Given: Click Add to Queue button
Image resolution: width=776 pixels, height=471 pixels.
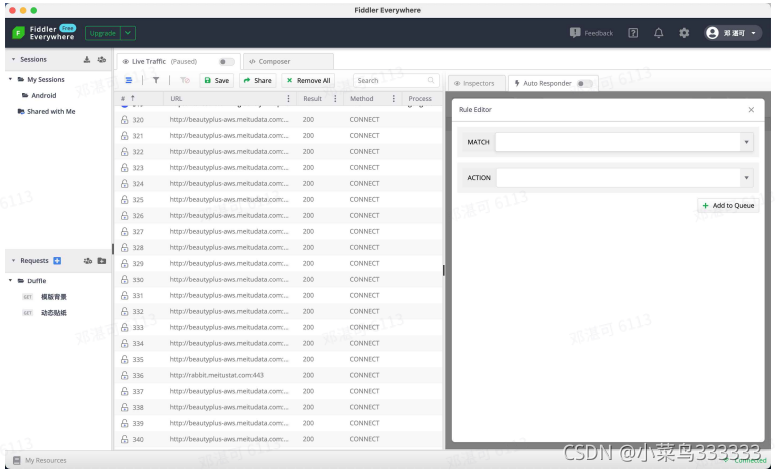Looking at the screenshot, I should (x=728, y=206).
